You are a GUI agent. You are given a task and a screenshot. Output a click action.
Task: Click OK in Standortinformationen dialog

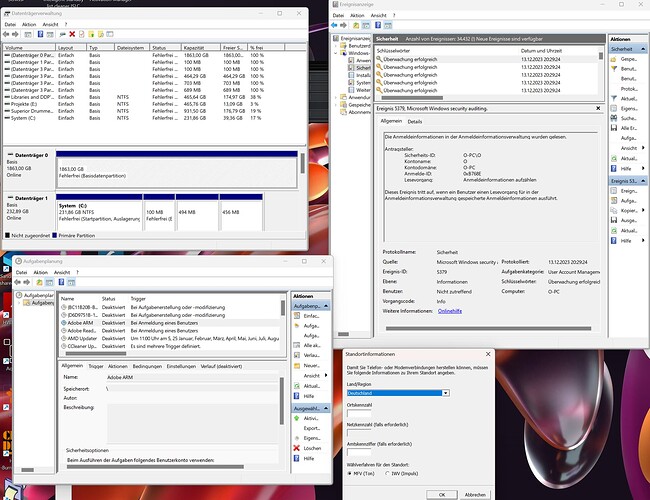(x=441, y=493)
